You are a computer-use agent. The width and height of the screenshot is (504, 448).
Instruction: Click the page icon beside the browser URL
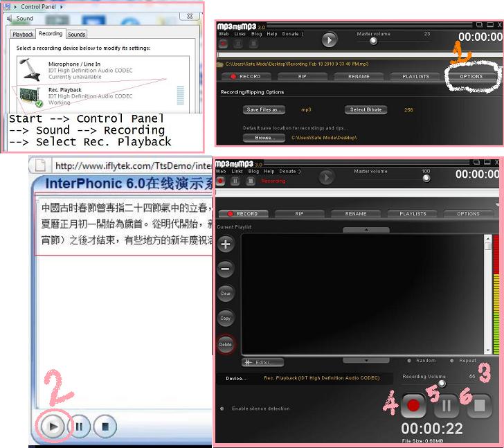click(40, 165)
